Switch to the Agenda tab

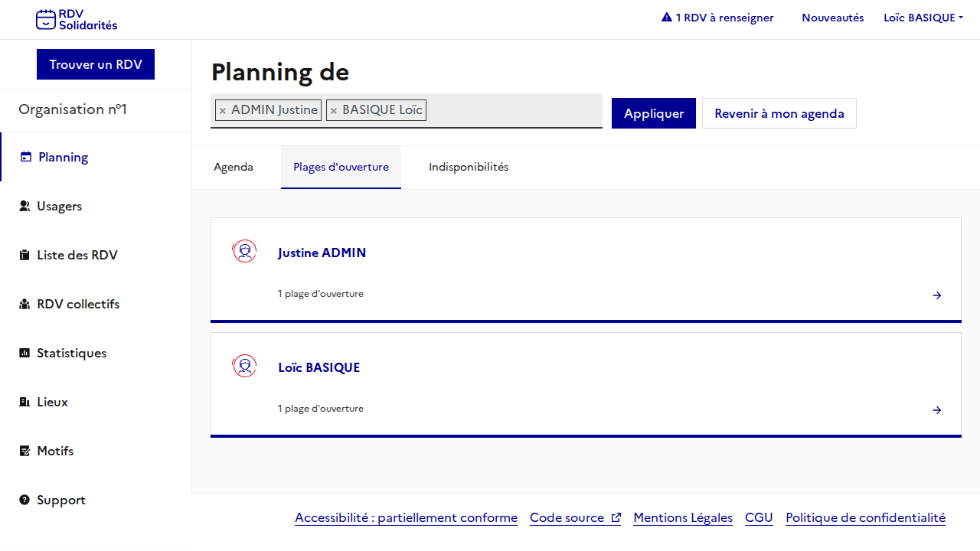pyautogui.click(x=234, y=167)
